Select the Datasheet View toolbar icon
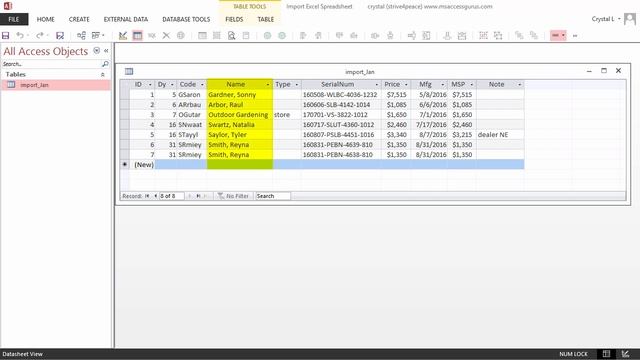The width and height of the screenshot is (640, 360). (138, 36)
